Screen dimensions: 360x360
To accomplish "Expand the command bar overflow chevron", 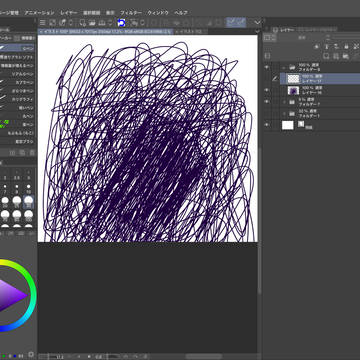I will pos(257,23).
